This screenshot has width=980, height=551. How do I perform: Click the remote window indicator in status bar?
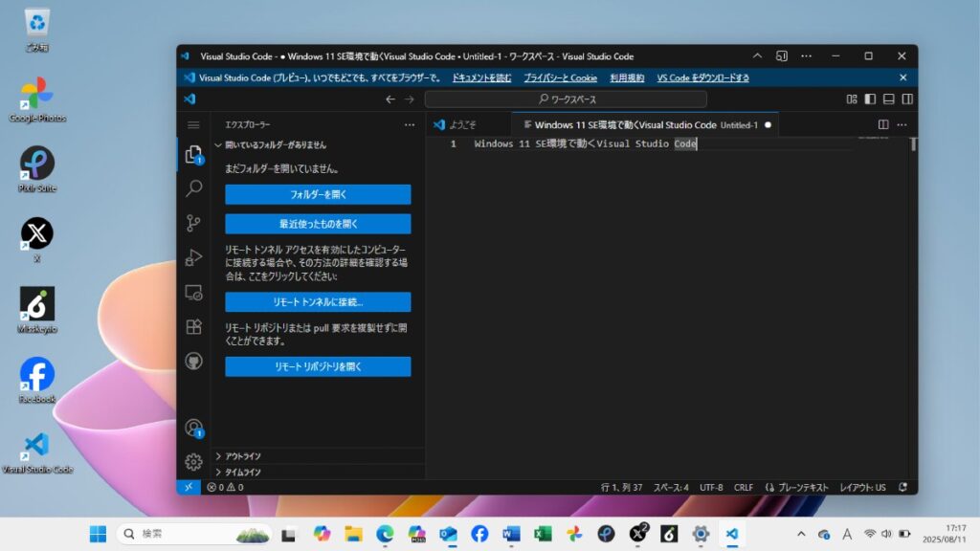[x=189, y=487]
